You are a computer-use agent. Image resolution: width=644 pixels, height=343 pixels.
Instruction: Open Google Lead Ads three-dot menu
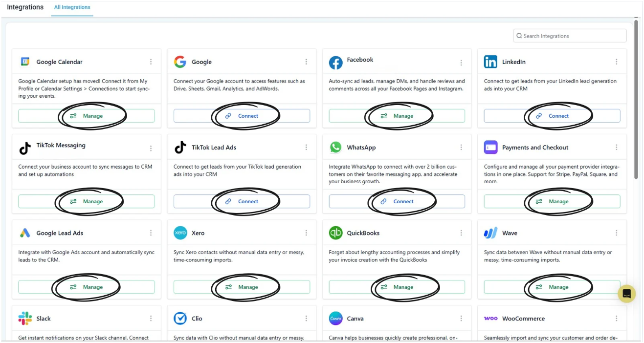(x=151, y=233)
